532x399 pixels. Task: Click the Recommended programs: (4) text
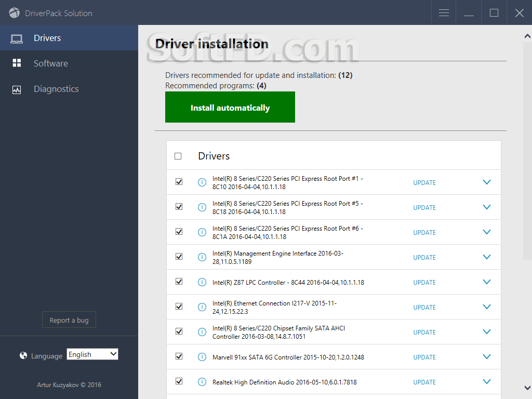pyautogui.click(x=216, y=86)
